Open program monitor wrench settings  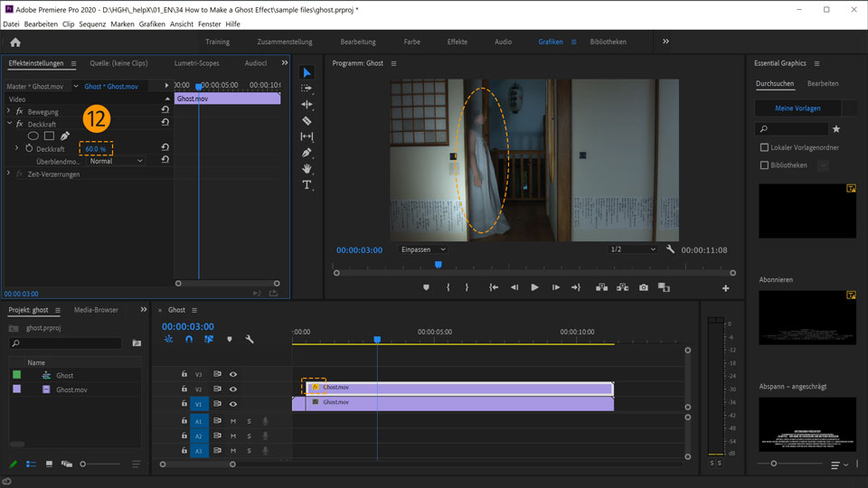point(670,249)
